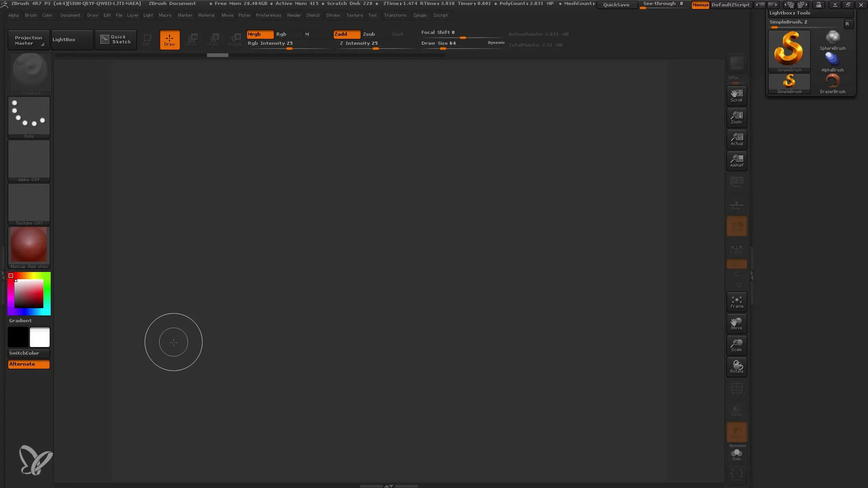The width and height of the screenshot is (868, 488).
Task: Click the Rotate tool in sidebar
Action: 736,366
